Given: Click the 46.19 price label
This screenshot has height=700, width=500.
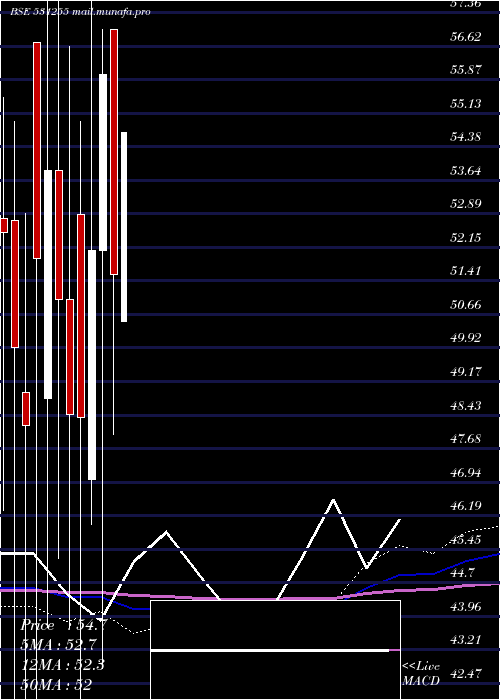Looking at the screenshot, I should 465,507.
